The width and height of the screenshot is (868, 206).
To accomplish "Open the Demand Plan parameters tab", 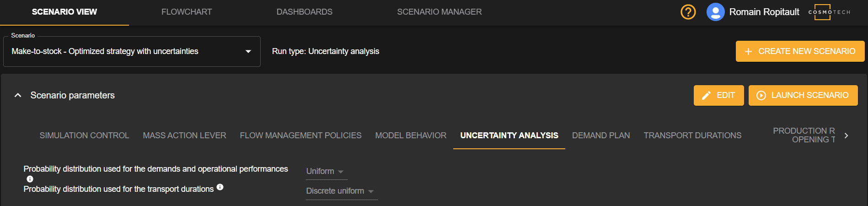I will tap(601, 136).
